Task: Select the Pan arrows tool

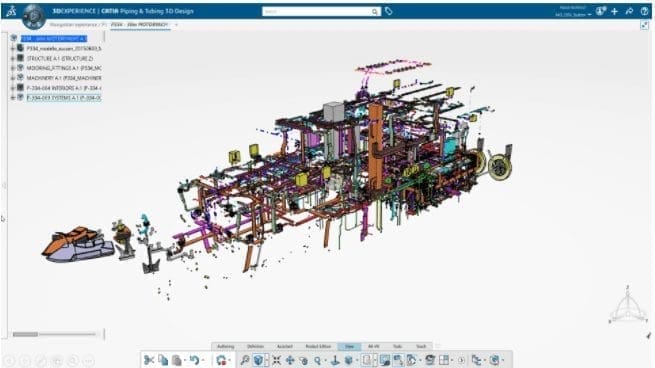Action: (x=289, y=360)
